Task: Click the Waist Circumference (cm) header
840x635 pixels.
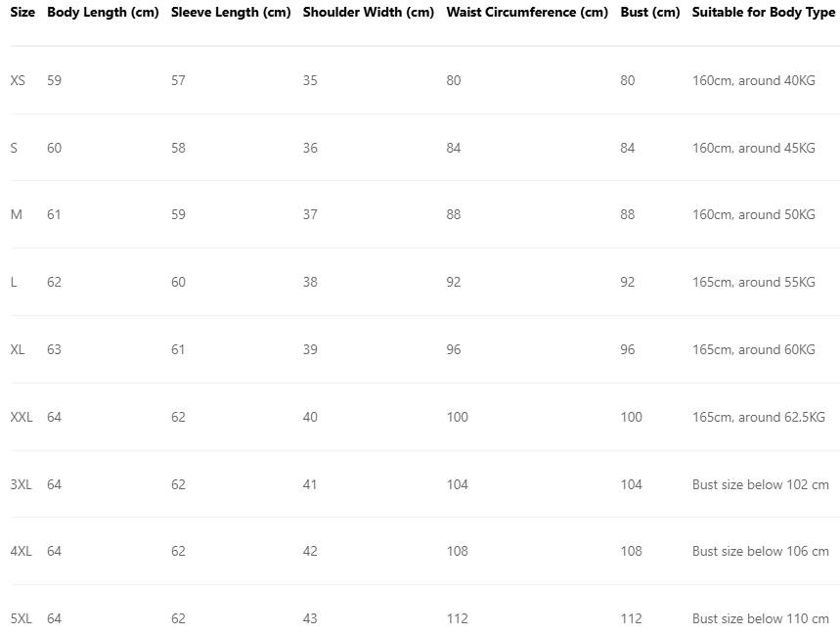Action: 527,13
